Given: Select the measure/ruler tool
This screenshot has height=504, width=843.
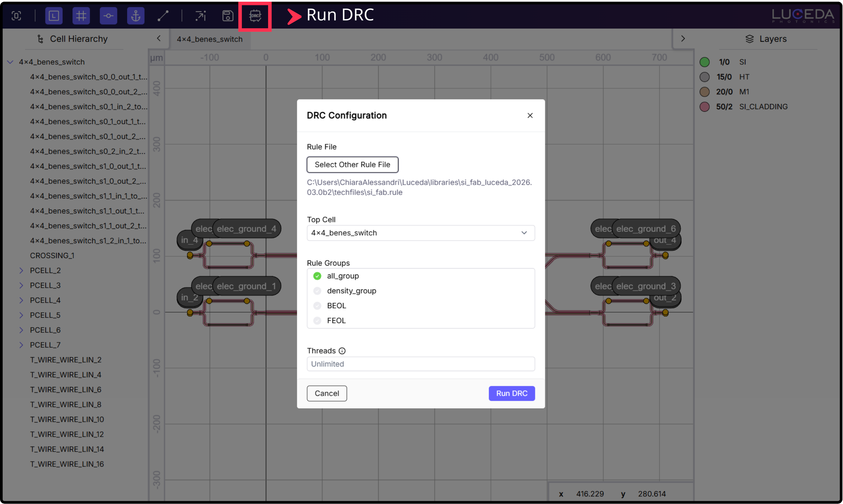Looking at the screenshot, I should coord(163,16).
